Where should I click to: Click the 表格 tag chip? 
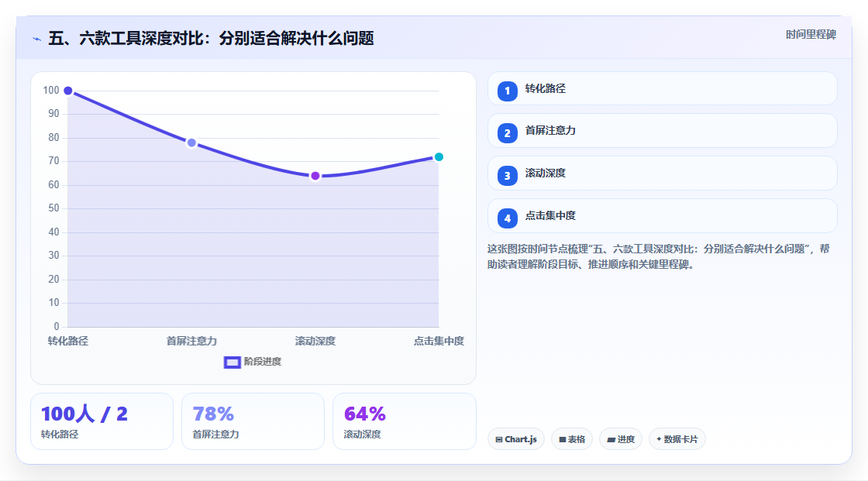coord(572,439)
